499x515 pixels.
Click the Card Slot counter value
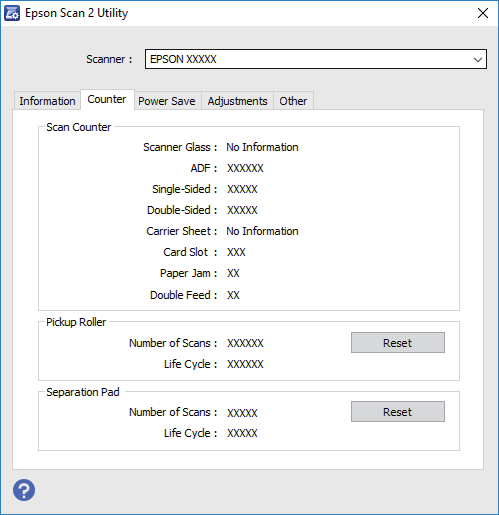(236, 252)
